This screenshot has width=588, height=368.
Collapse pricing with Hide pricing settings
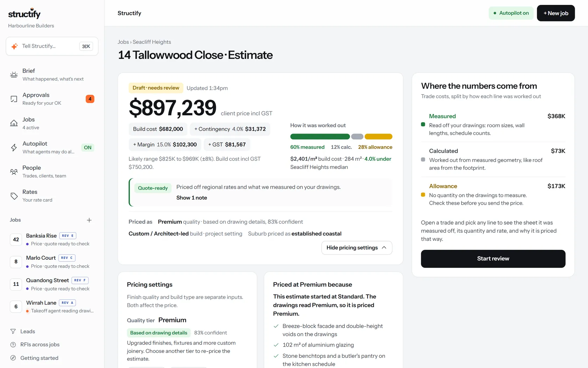pos(357,248)
